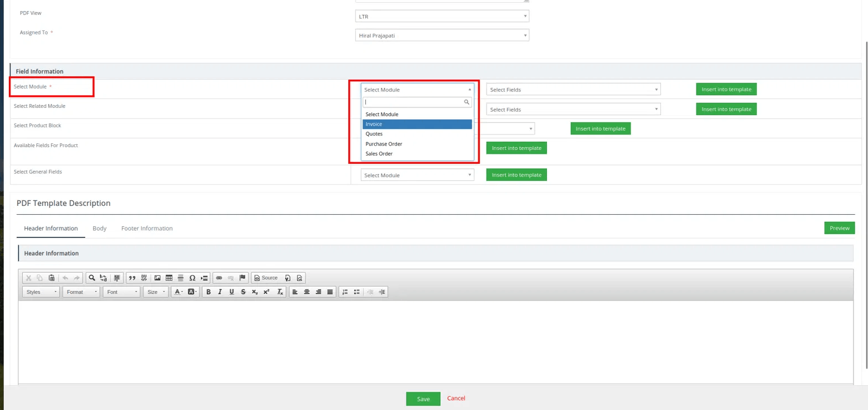Click the red Cancel link
This screenshot has height=410, width=868.
coord(456,398)
